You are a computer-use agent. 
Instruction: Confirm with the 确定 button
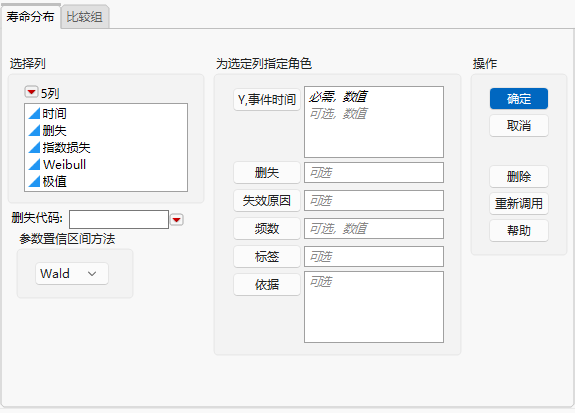click(519, 99)
